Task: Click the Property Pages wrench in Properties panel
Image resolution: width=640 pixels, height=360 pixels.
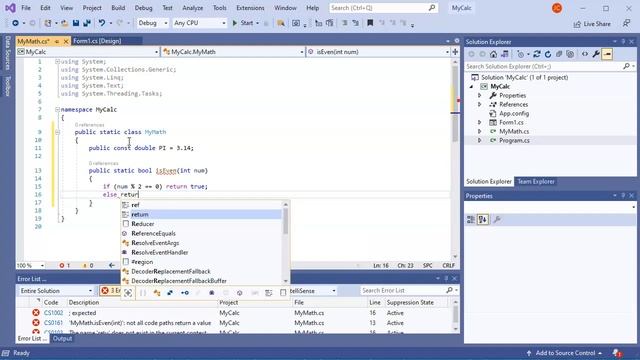Action: coord(497,220)
